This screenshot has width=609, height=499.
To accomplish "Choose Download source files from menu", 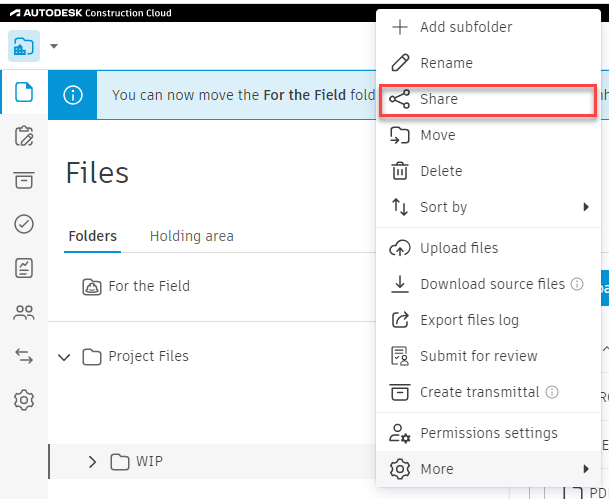I will click(489, 284).
